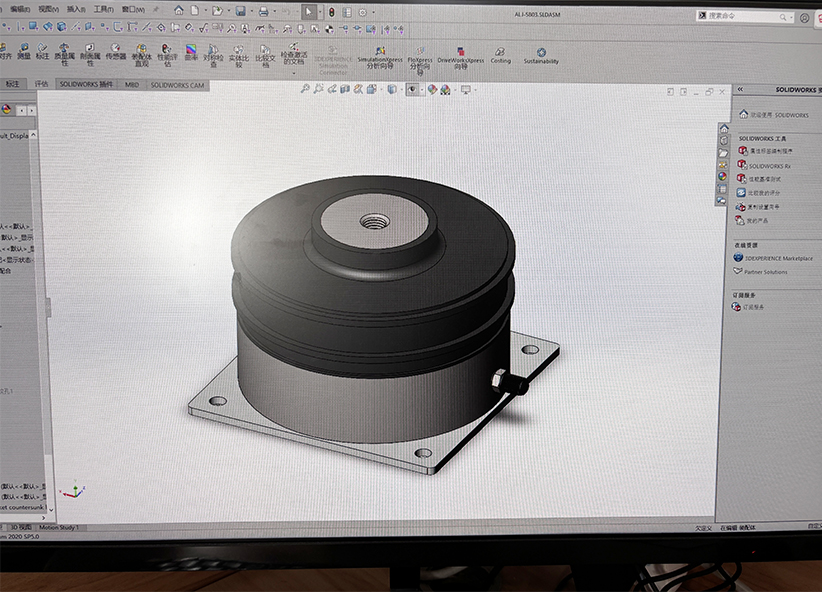The image size is (822, 592).
Task: Launch DriveWorksXpress wizard
Action: coord(460,58)
